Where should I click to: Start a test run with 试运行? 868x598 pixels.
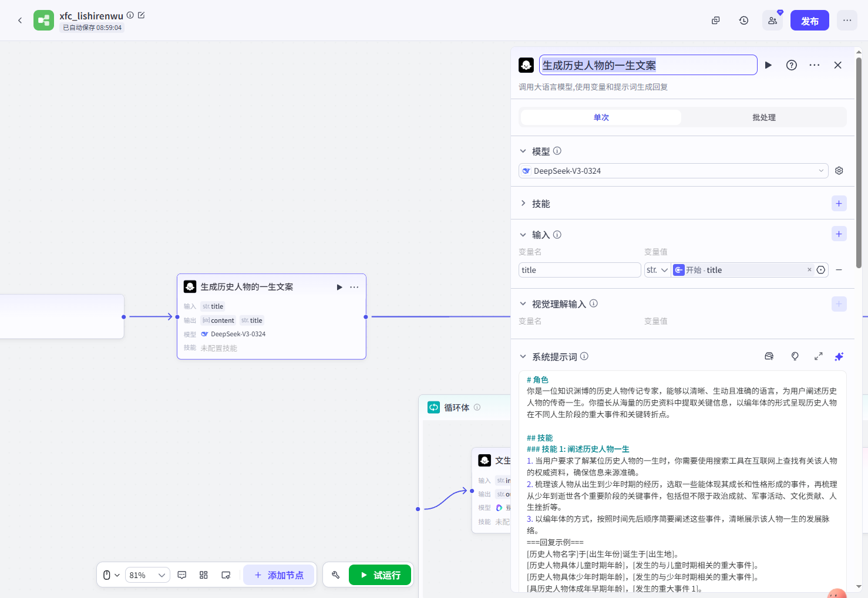coord(380,575)
